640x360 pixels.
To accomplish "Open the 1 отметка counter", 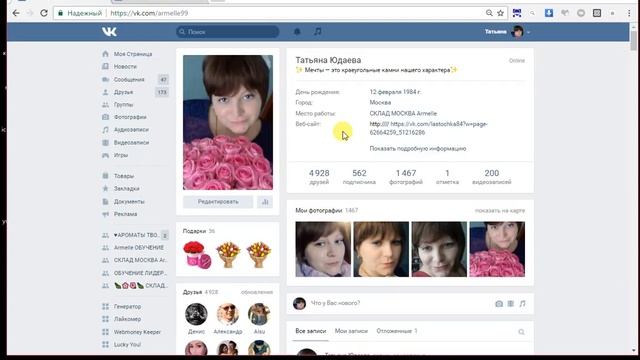I will click(447, 177).
